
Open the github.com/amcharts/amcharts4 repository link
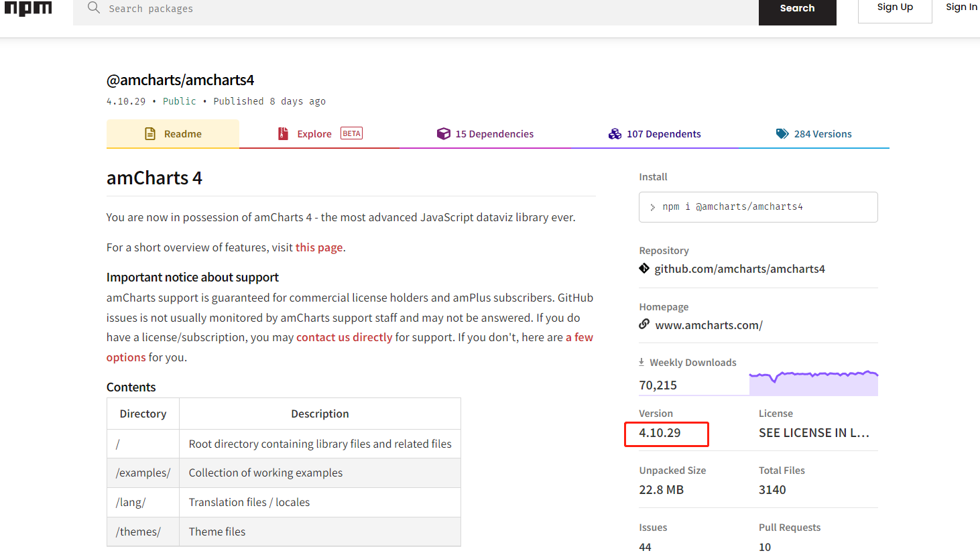739,269
